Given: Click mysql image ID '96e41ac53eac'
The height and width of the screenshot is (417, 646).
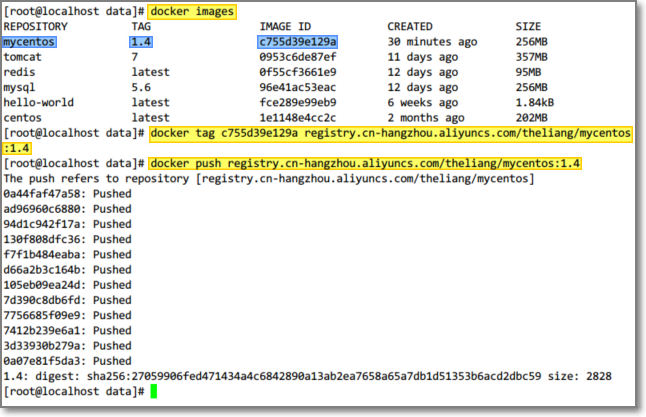Looking at the screenshot, I should pyautogui.click(x=298, y=87).
